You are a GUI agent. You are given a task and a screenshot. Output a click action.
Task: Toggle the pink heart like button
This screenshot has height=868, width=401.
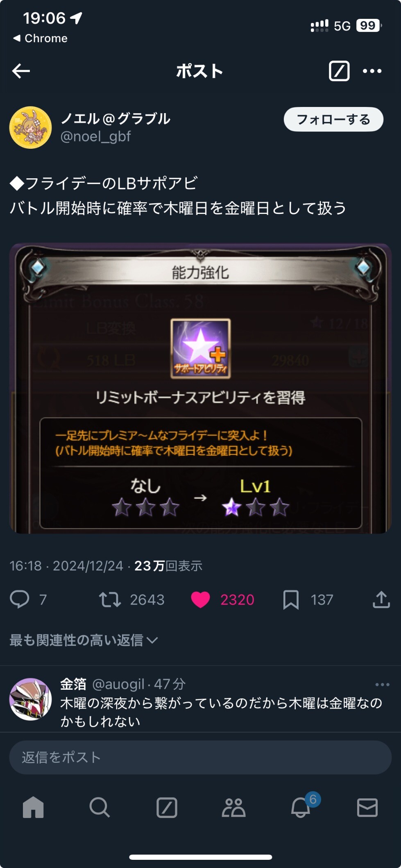point(200,600)
